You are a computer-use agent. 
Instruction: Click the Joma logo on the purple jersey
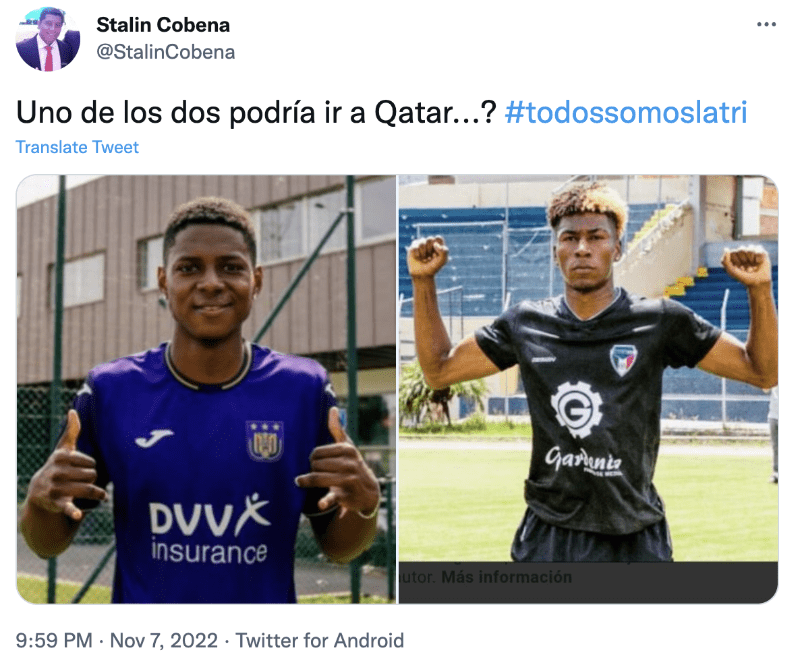[x=154, y=437]
